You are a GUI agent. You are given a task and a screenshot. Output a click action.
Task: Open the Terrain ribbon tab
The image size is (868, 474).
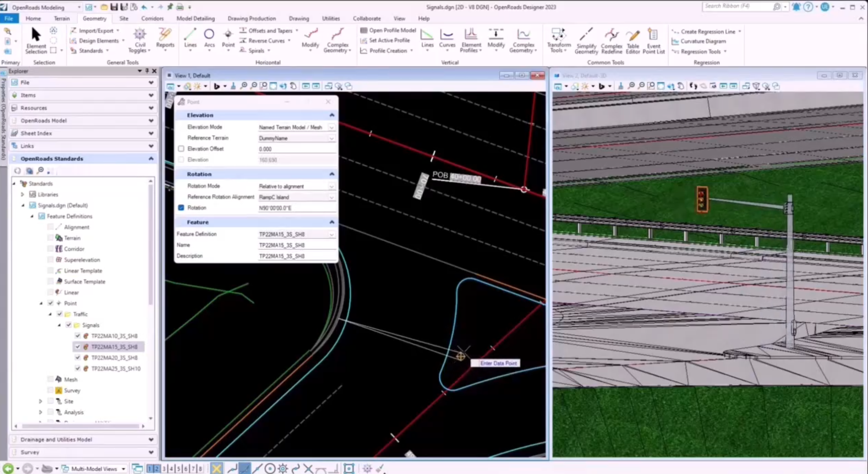pyautogui.click(x=62, y=18)
